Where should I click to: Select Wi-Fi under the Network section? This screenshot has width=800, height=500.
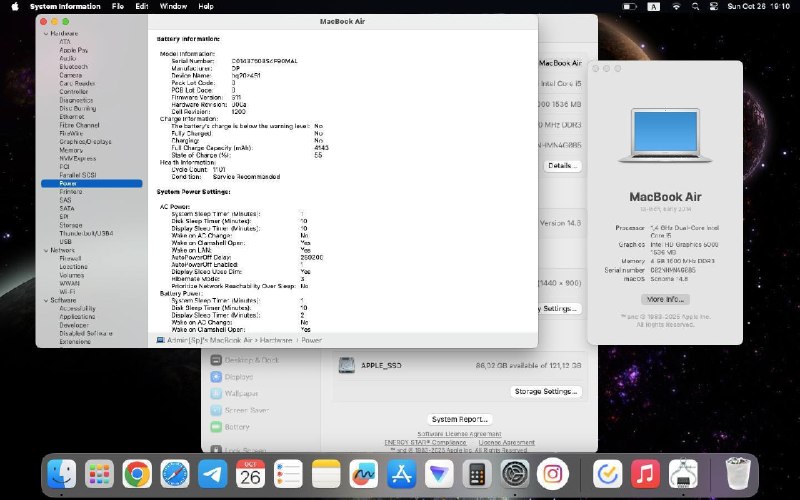(x=67, y=292)
